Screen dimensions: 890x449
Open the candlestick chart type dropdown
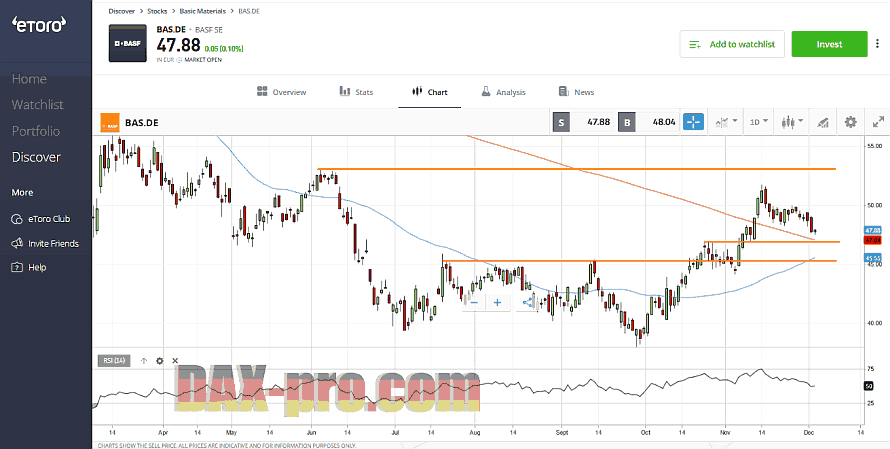pyautogui.click(x=792, y=121)
